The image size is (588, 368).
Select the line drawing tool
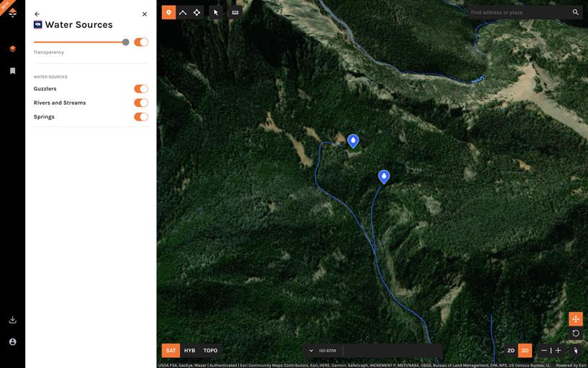click(x=183, y=12)
